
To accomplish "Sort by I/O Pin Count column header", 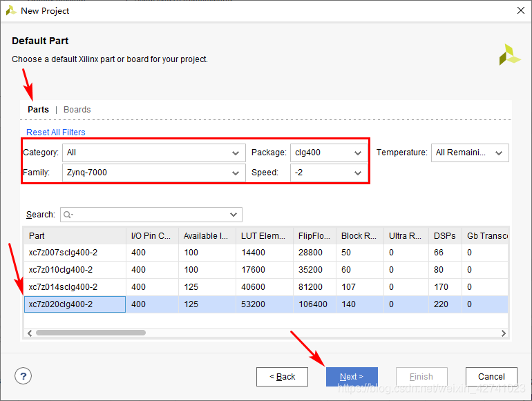I will tap(152, 235).
